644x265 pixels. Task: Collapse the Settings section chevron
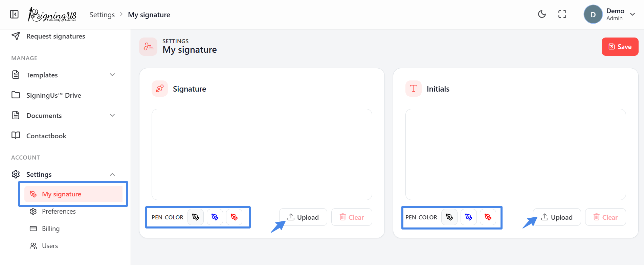(112, 174)
